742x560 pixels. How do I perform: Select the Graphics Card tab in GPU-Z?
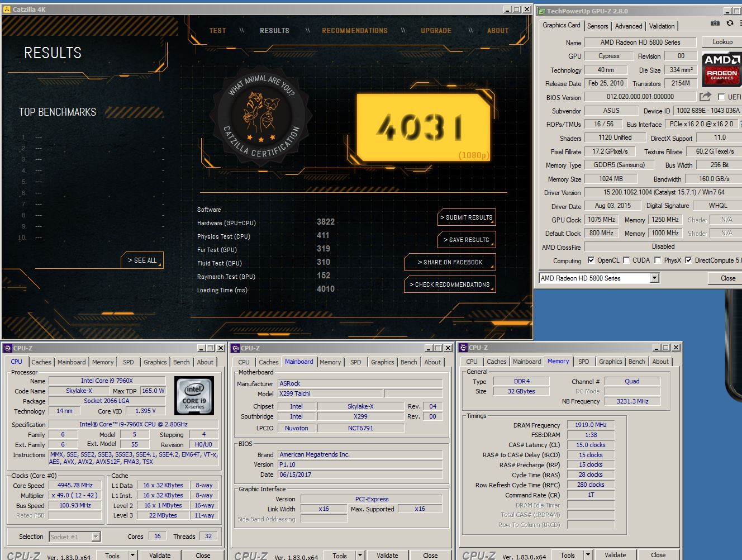(561, 25)
